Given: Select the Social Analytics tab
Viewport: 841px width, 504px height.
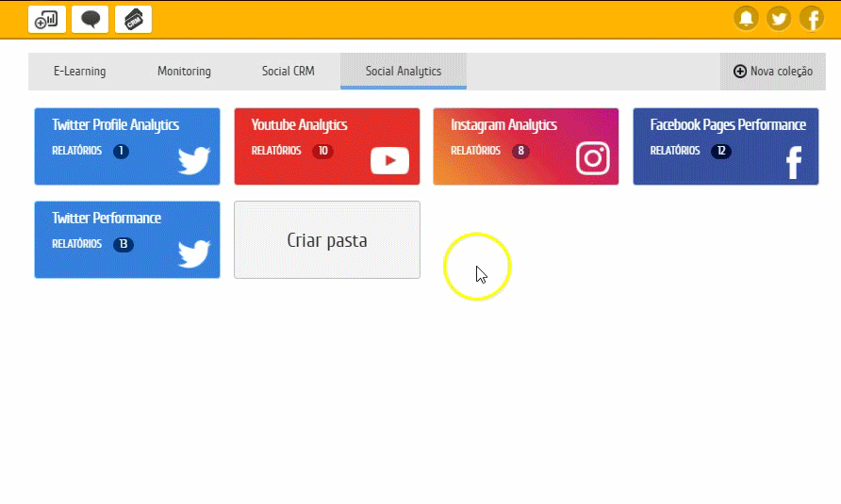Looking at the screenshot, I should pyautogui.click(x=403, y=72).
